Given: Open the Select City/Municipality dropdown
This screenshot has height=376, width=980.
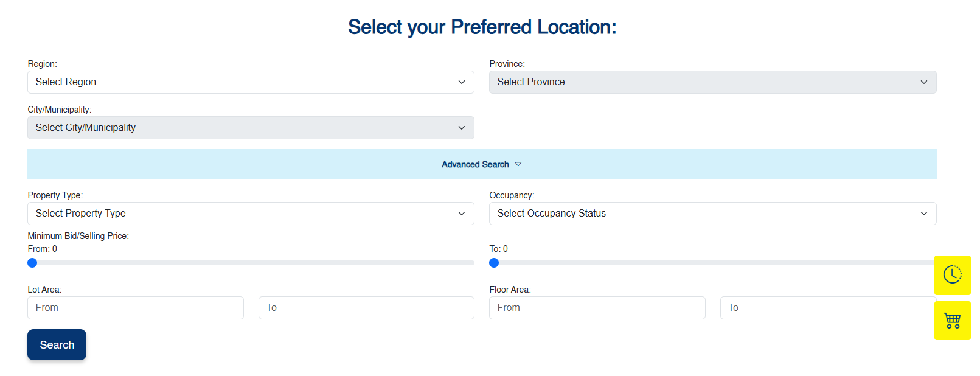Looking at the screenshot, I should pos(251,128).
